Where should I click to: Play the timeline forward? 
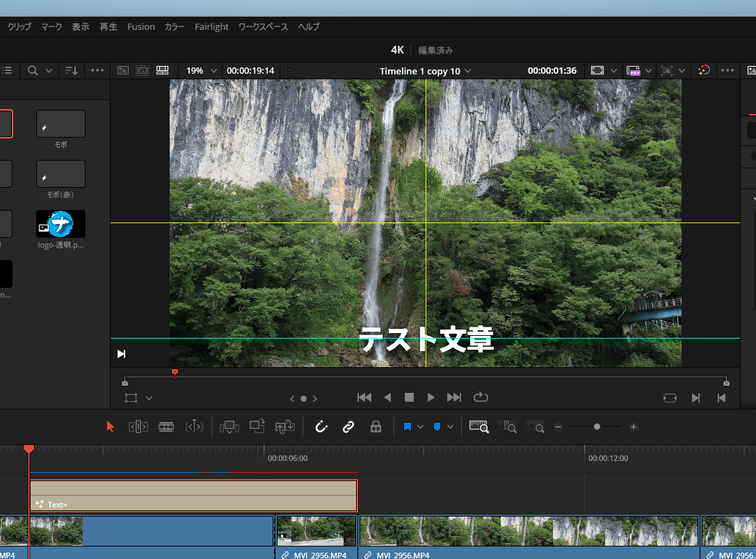coord(431,397)
